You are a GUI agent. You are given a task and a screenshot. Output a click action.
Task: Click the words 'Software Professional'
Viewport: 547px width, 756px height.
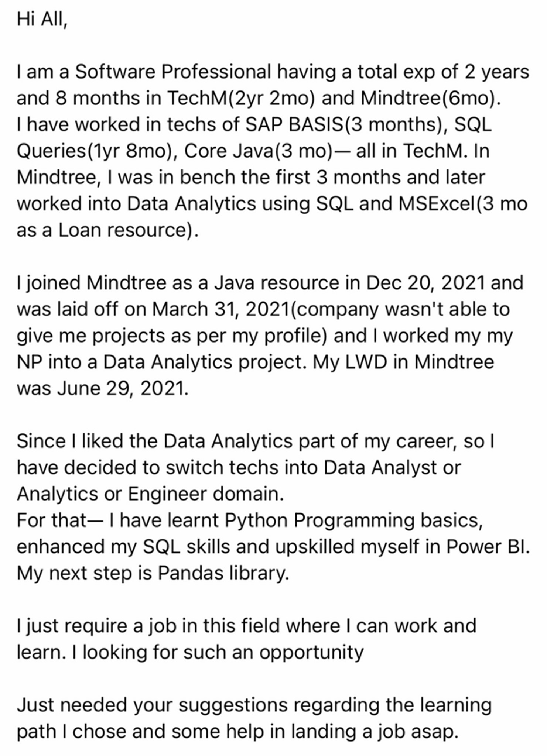[173, 72]
